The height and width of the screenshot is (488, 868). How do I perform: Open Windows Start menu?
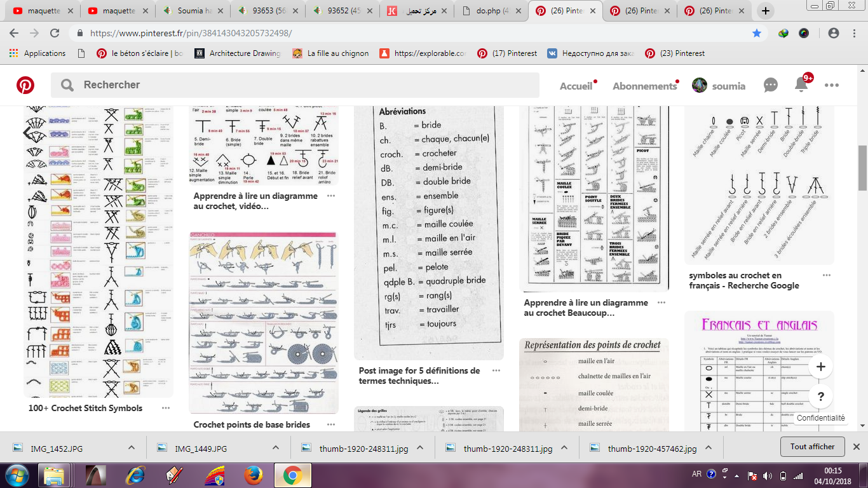point(17,475)
